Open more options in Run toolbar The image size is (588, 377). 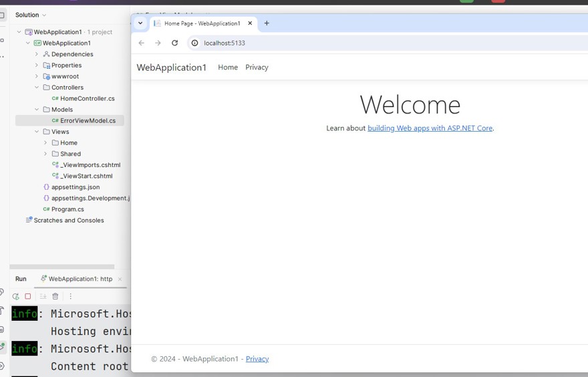coord(71,296)
